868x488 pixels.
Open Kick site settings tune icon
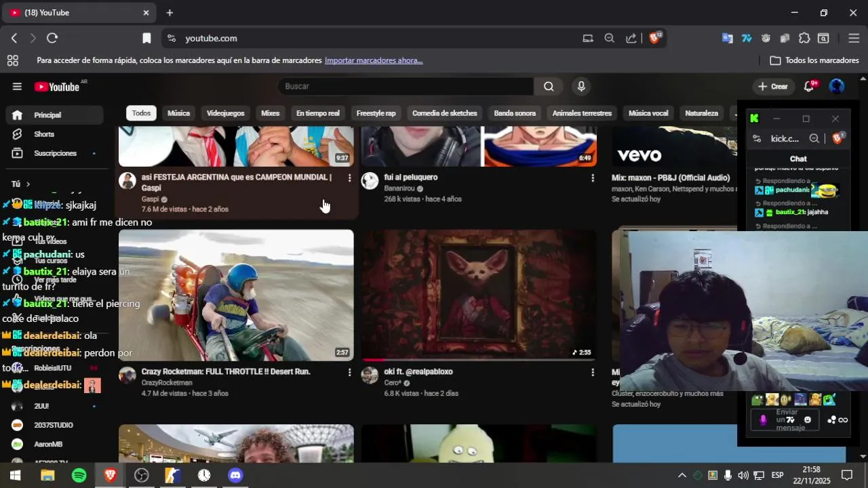coord(757,138)
